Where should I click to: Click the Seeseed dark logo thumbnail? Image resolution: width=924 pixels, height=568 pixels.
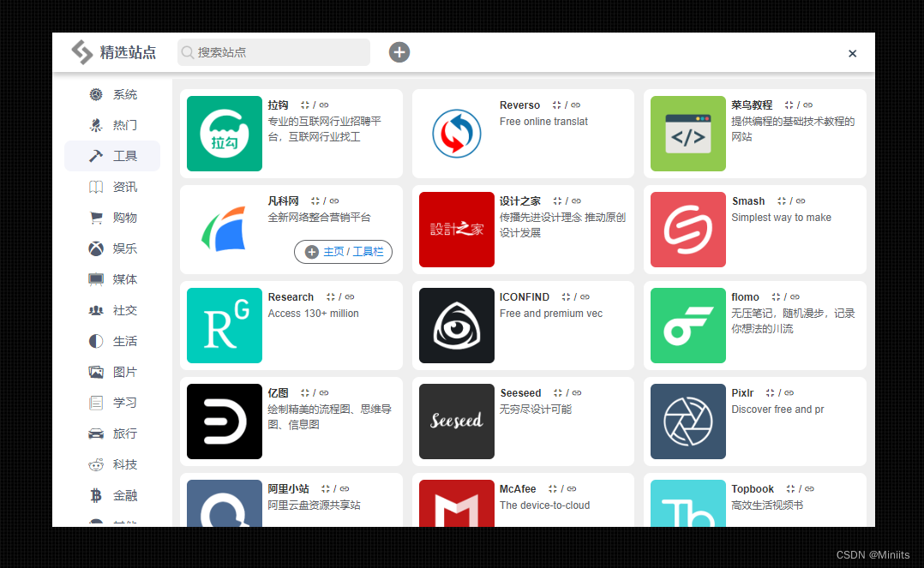point(457,422)
